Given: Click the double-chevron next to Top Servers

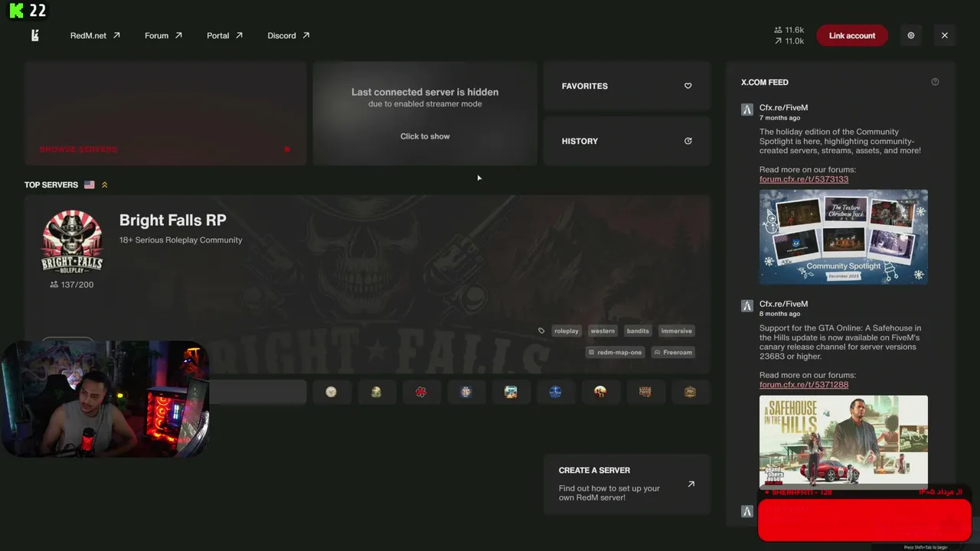Looking at the screenshot, I should click(105, 184).
